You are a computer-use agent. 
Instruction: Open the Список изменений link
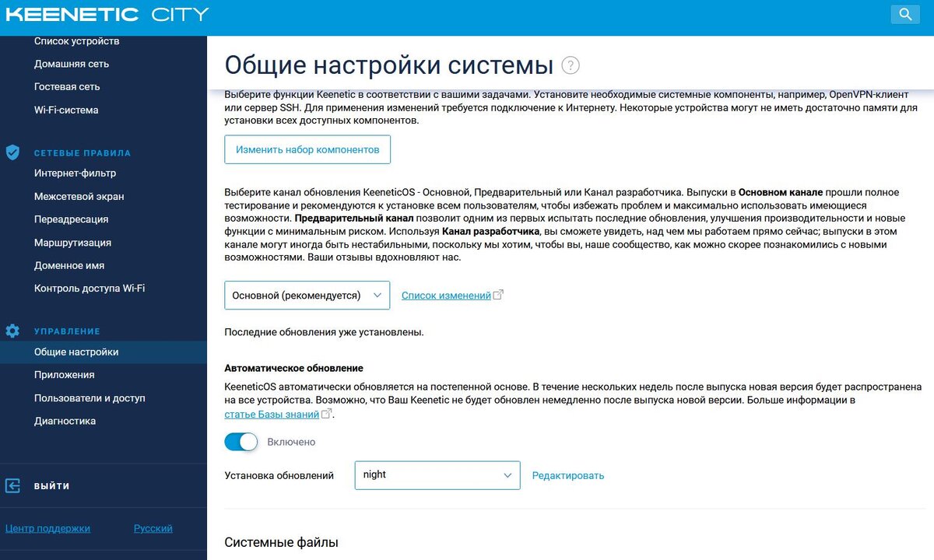(x=447, y=295)
